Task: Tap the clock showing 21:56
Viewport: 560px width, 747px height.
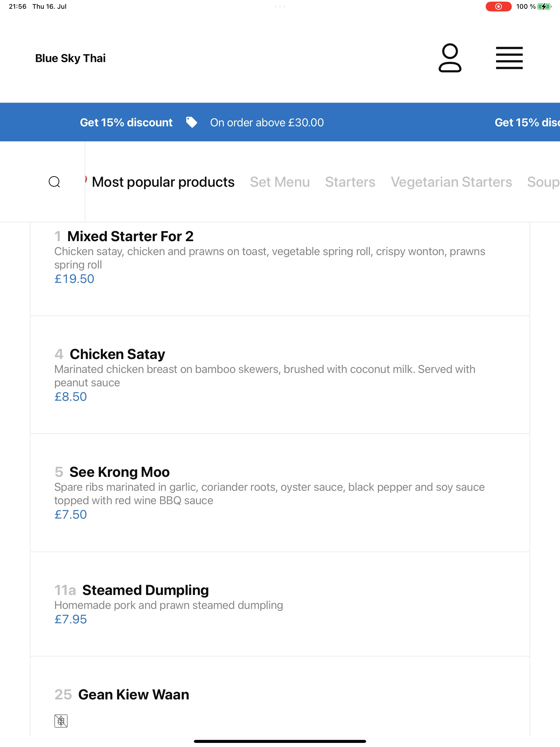Action: pos(17,6)
